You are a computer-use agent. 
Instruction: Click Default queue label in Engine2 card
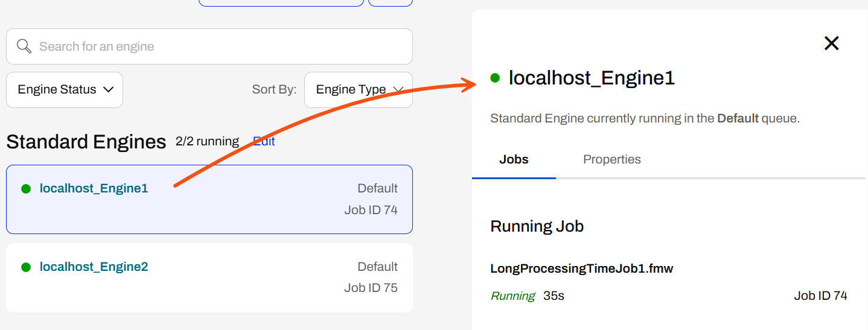[377, 267]
